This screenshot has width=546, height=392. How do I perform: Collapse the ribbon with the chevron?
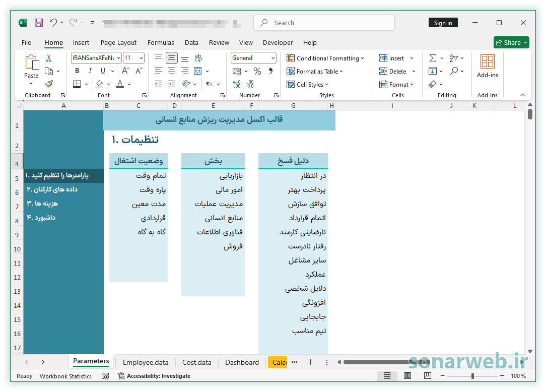(522, 95)
